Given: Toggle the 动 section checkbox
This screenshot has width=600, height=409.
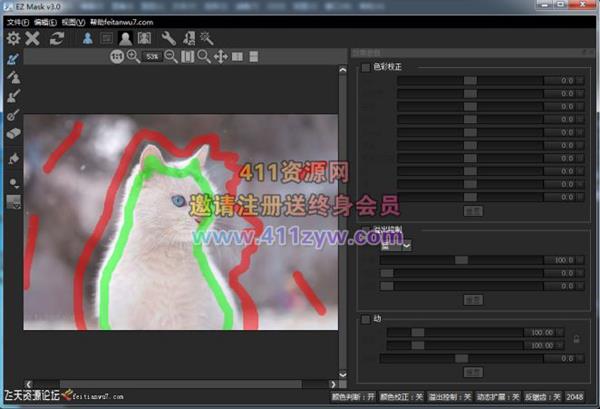Looking at the screenshot, I should click(x=365, y=319).
